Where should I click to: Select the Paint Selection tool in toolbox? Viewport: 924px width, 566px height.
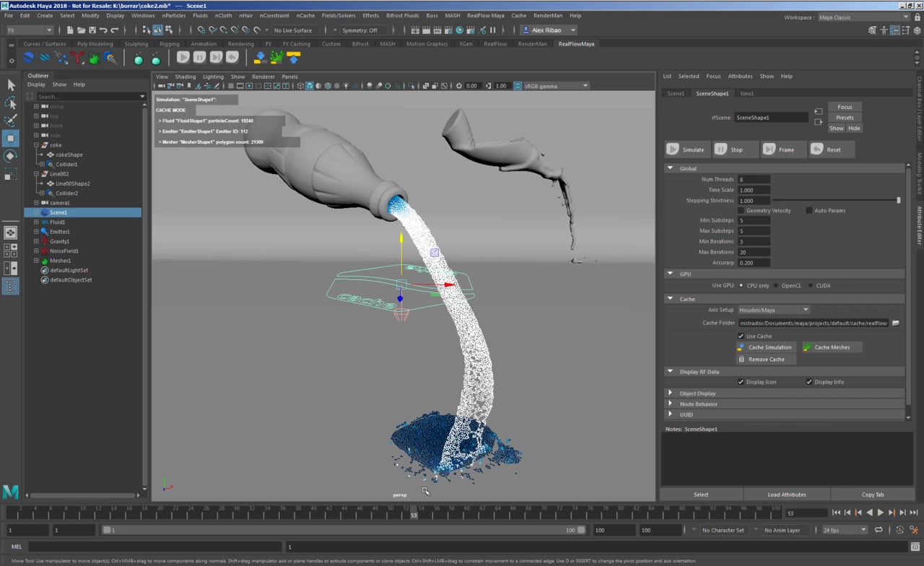[x=11, y=121]
